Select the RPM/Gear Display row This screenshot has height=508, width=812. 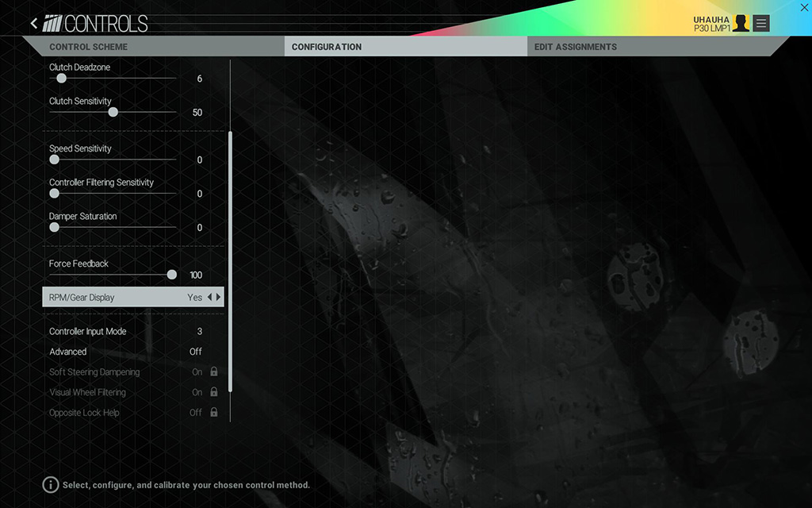click(133, 297)
